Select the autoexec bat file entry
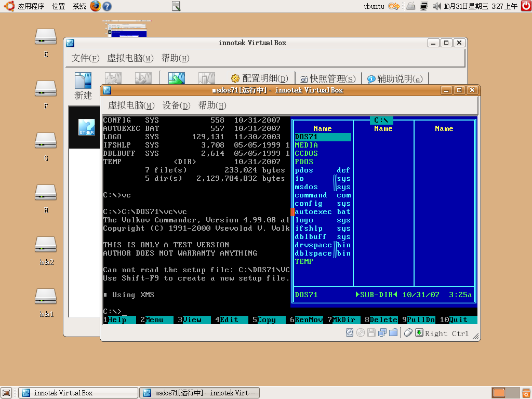 (x=323, y=212)
